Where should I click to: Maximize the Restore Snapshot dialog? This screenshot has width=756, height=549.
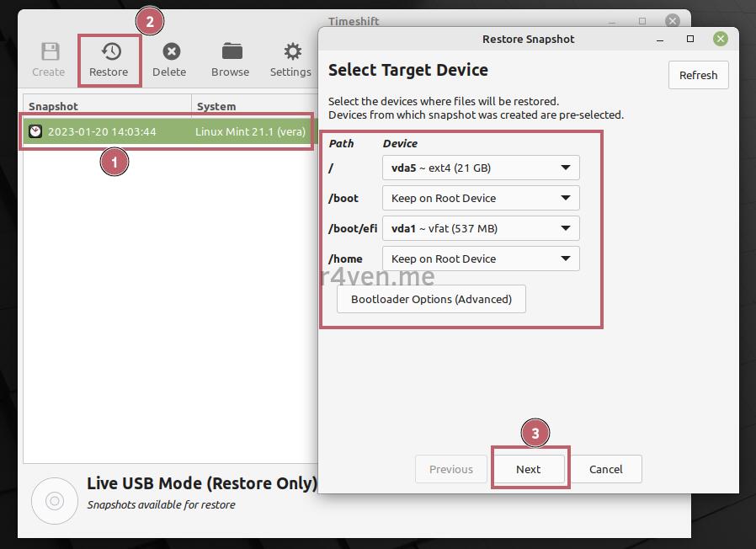click(690, 39)
